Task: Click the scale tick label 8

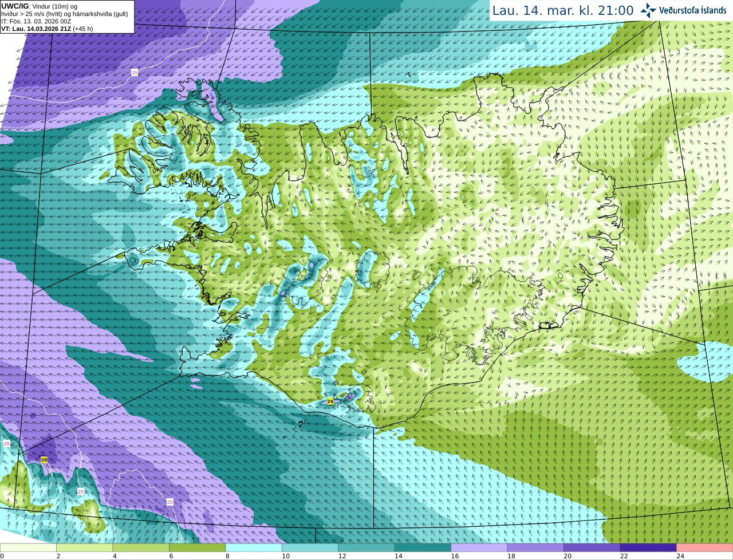Action: 226,556
